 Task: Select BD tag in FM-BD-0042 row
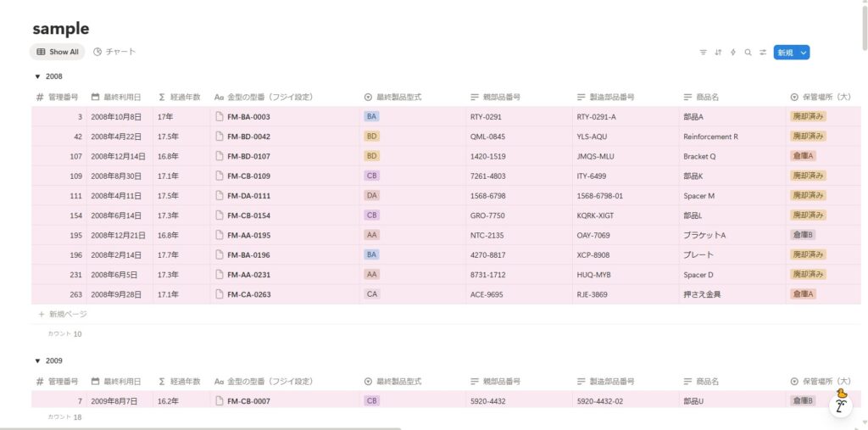pyautogui.click(x=371, y=137)
